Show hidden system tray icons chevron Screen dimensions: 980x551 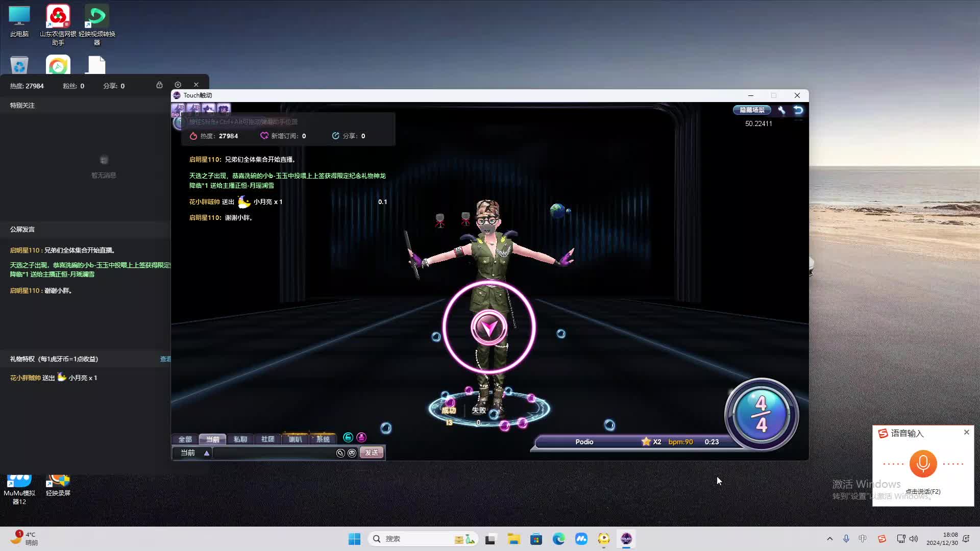tap(829, 539)
